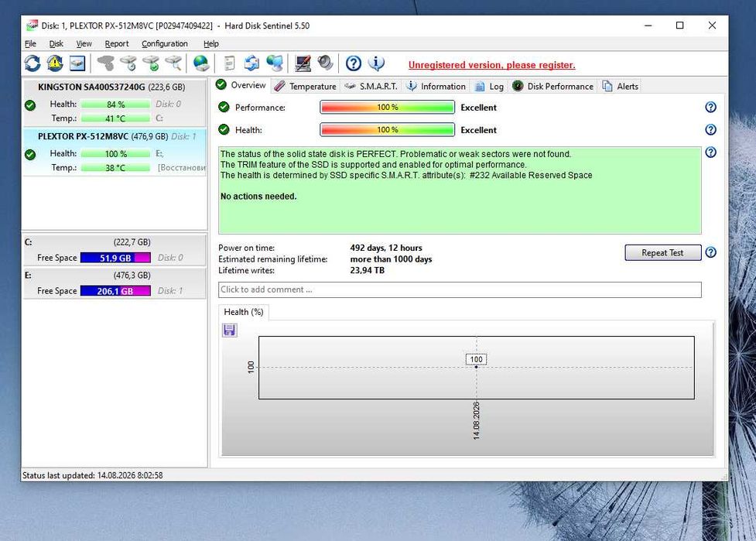
Task: Click the Performance 100 % gradient bar
Action: pyautogui.click(x=387, y=107)
